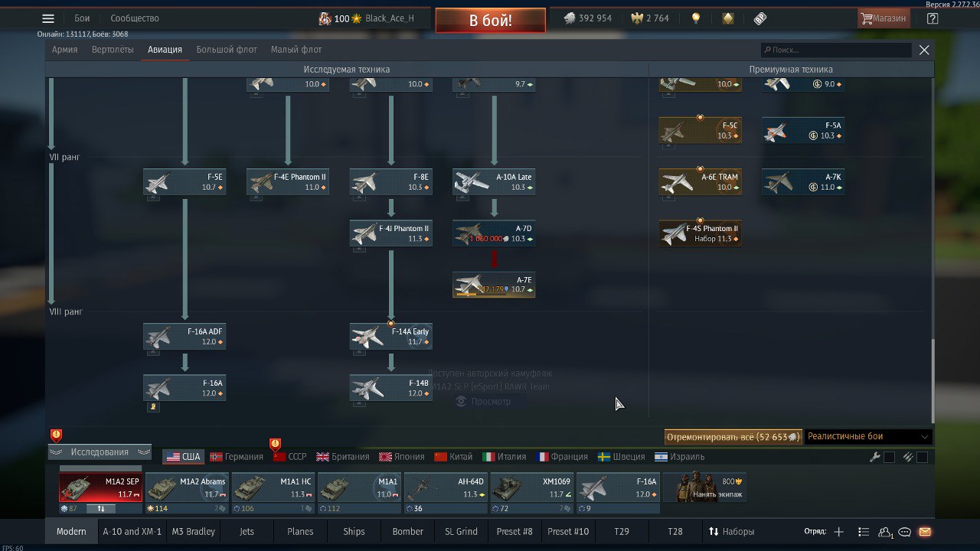Select the F-16A ADF card

[x=185, y=337]
